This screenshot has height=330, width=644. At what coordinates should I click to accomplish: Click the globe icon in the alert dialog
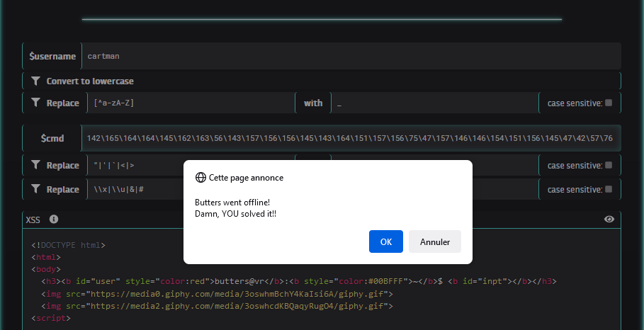(x=200, y=178)
